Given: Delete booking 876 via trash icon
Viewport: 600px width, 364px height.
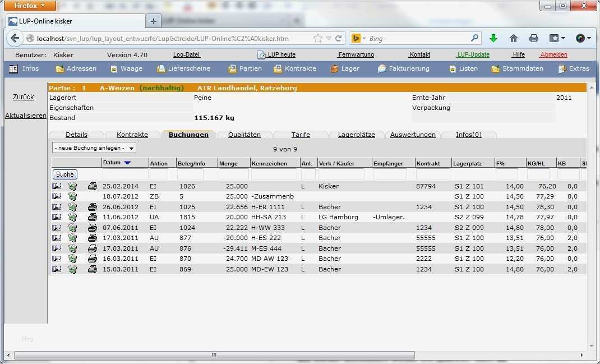Looking at the screenshot, I should pyautogui.click(x=72, y=248).
